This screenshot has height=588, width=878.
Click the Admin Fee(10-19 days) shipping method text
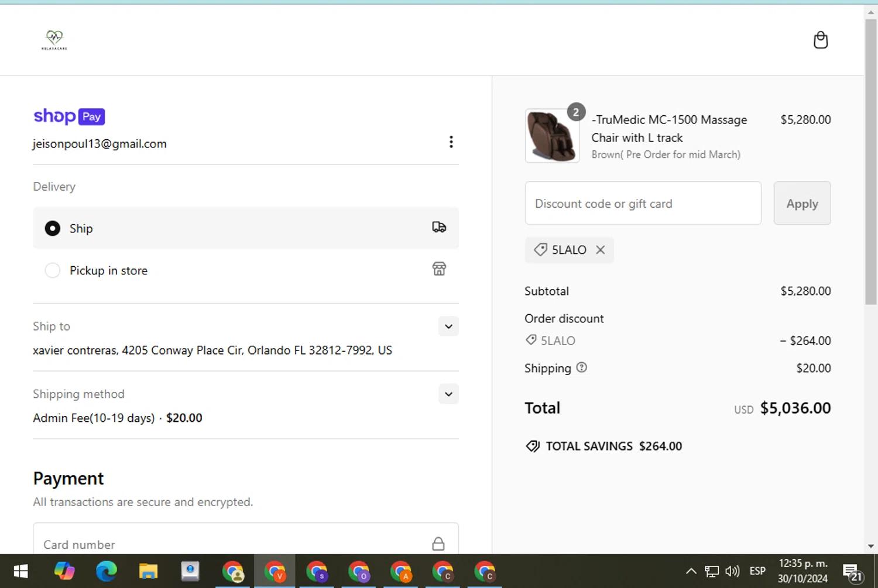pos(94,418)
